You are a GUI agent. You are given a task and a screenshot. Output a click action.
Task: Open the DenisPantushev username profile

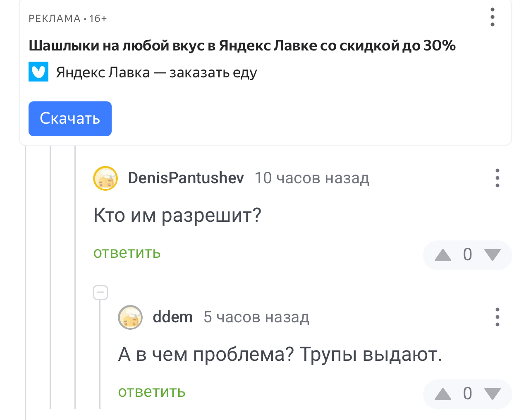click(x=186, y=178)
